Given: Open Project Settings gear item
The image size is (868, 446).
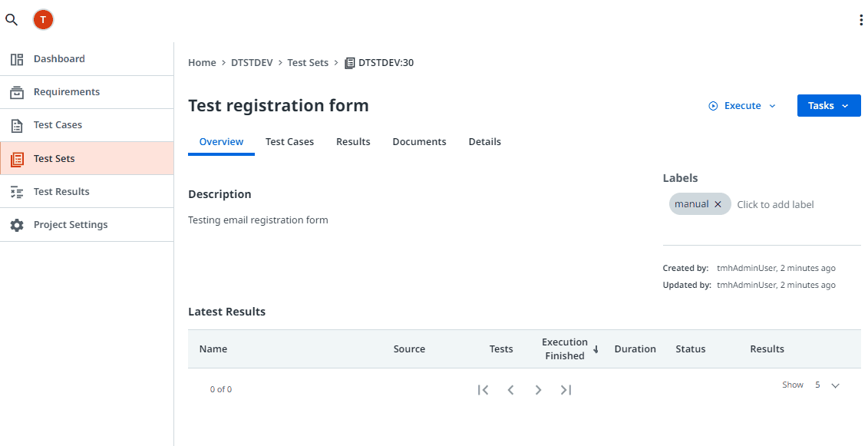Looking at the screenshot, I should click(x=70, y=225).
